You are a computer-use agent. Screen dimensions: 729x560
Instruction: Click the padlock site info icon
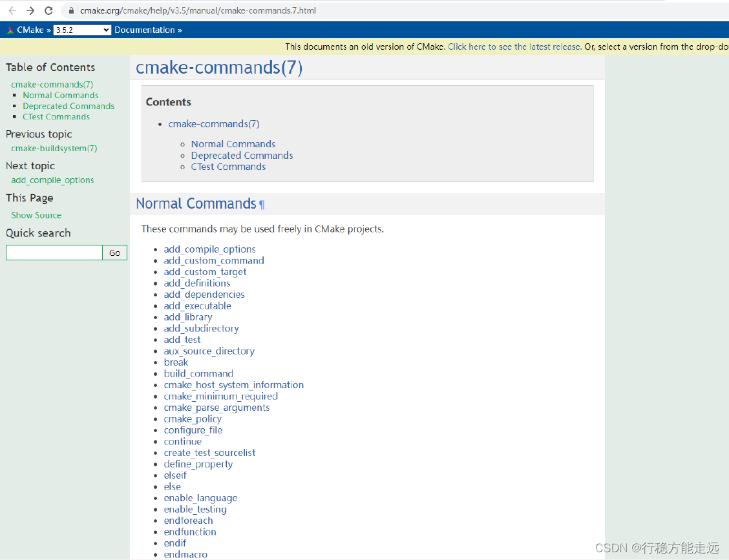tap(71, 10)
